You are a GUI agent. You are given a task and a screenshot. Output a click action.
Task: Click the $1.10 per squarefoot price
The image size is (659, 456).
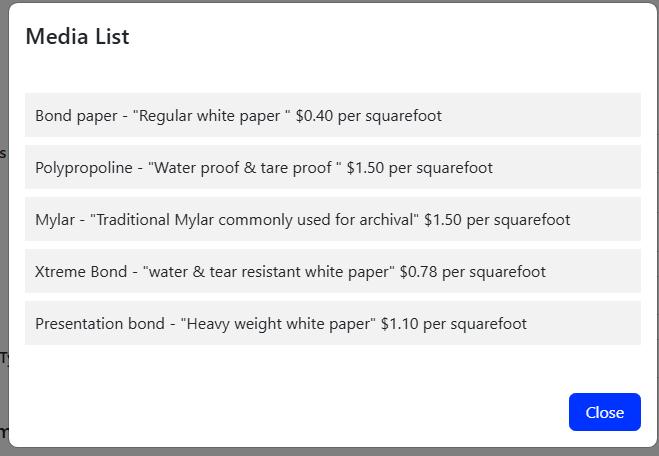(x=453, y=323)
